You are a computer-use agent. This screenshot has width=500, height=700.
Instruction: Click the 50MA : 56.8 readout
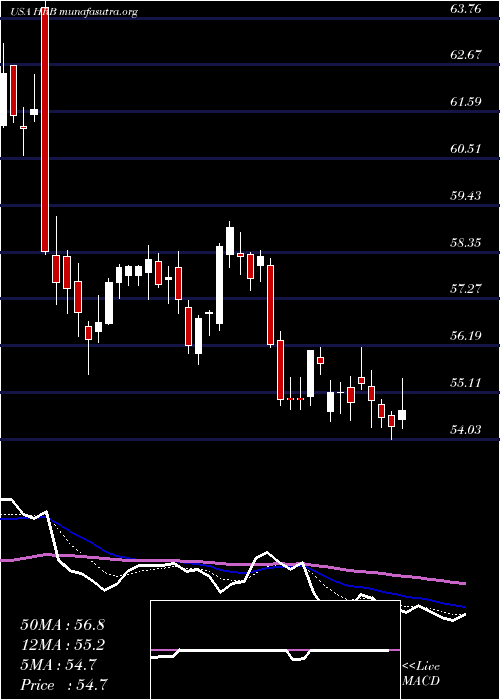tap(62, 625)
